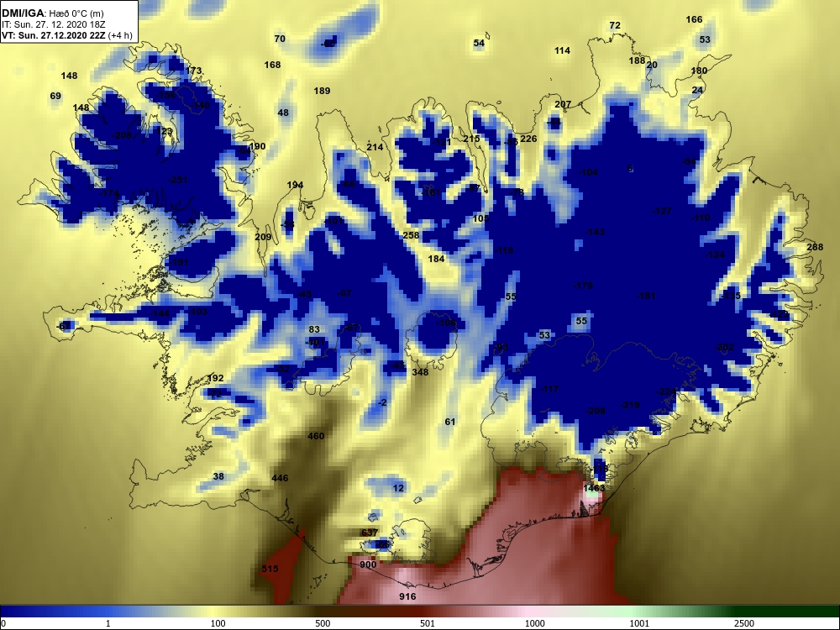Click the 48 map value
Image resolution: width=840 pixels, height=630 pixels.
[283, 113]
